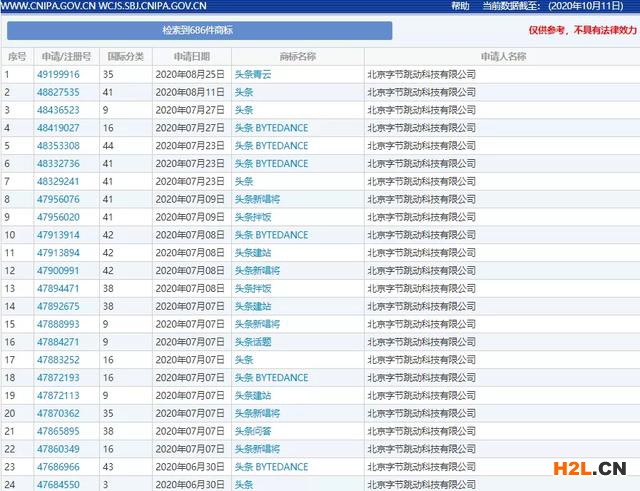Open trademark 头条 in row 2

244,92
